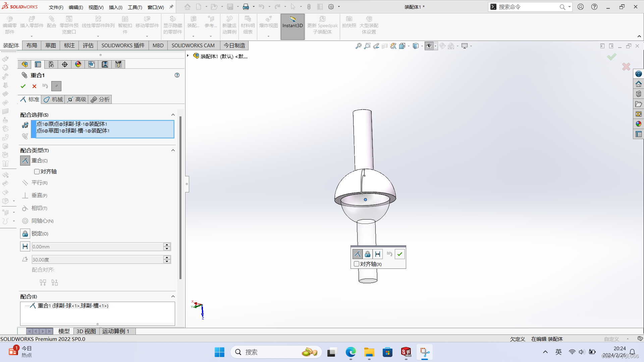Click red X to cancel mate
The height and width of the screenshot is (362, 644).
[x=34, y=86]
